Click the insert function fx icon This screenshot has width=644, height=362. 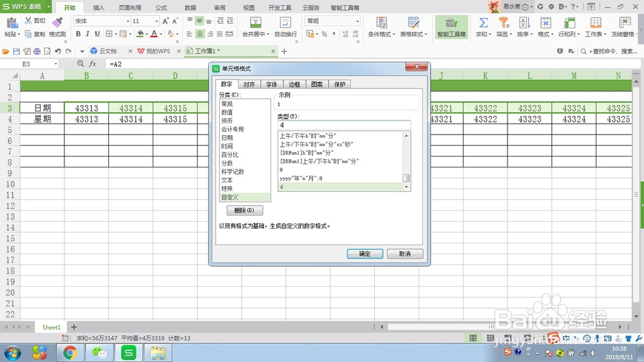(x=93, y=64)
